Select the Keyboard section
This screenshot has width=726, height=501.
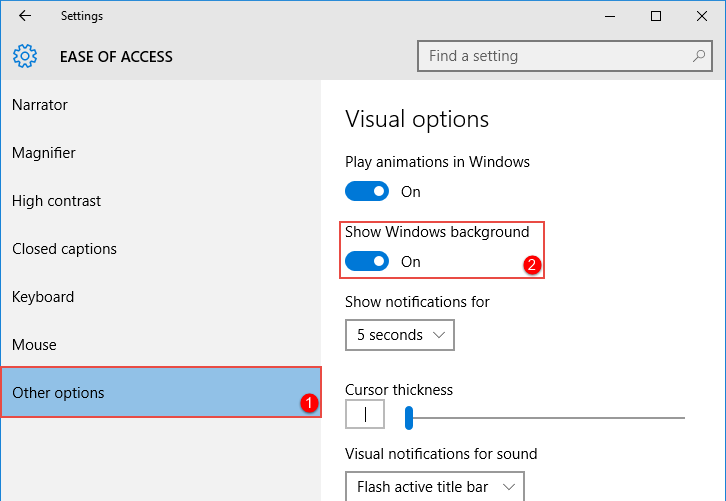coord(161,297)
